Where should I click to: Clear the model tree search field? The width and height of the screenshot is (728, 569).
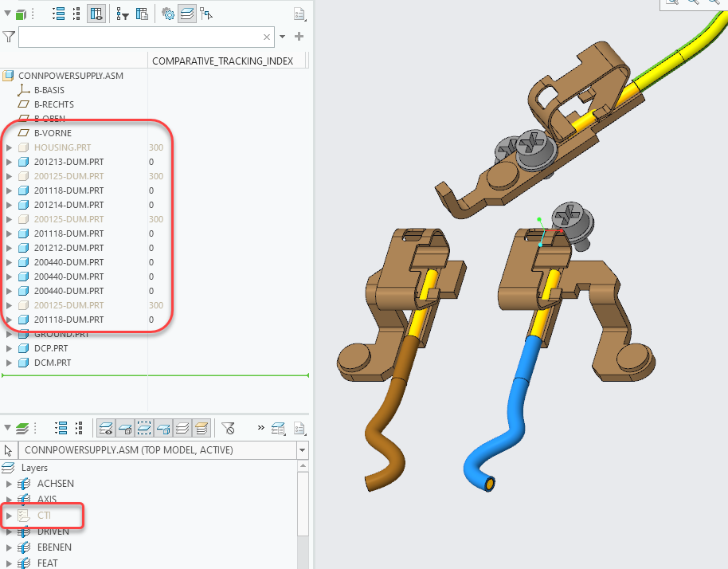pyautogui.click(x=267, y=37)
